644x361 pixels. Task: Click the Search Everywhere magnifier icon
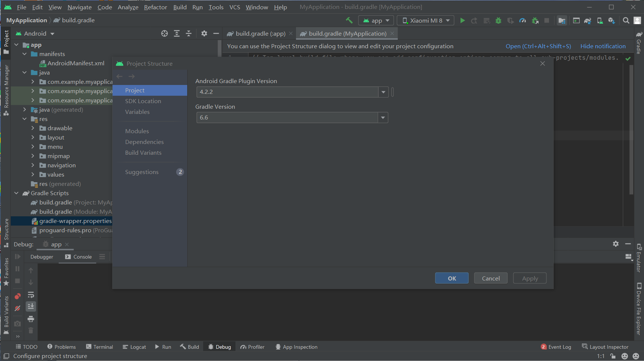pos(626,20)
